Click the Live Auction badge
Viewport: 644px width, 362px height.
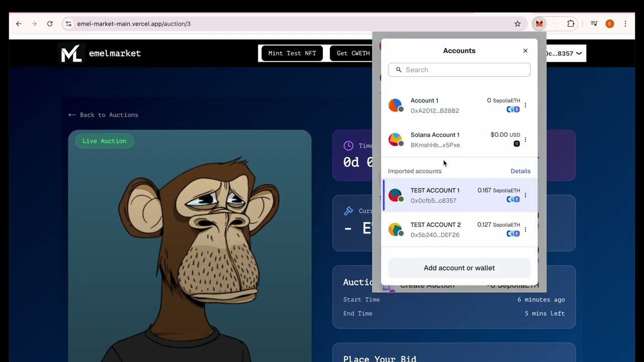point(104,141)
